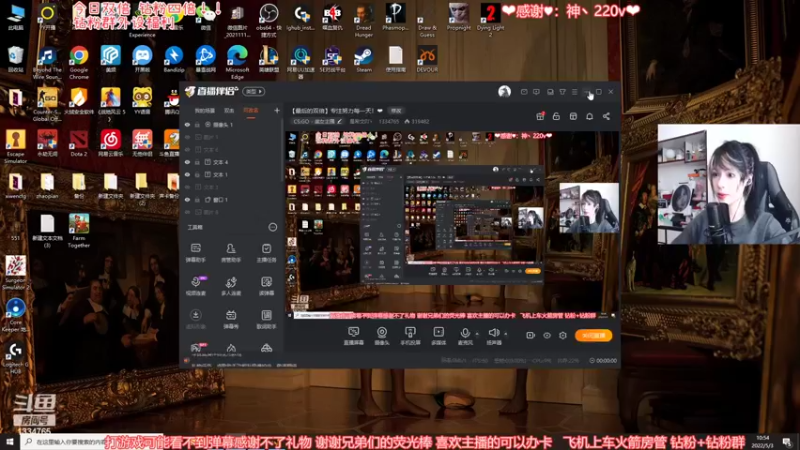Screen dimensions: 800x450
Task: Expand speaker options arrow
Action: click(x=506, y=334)
